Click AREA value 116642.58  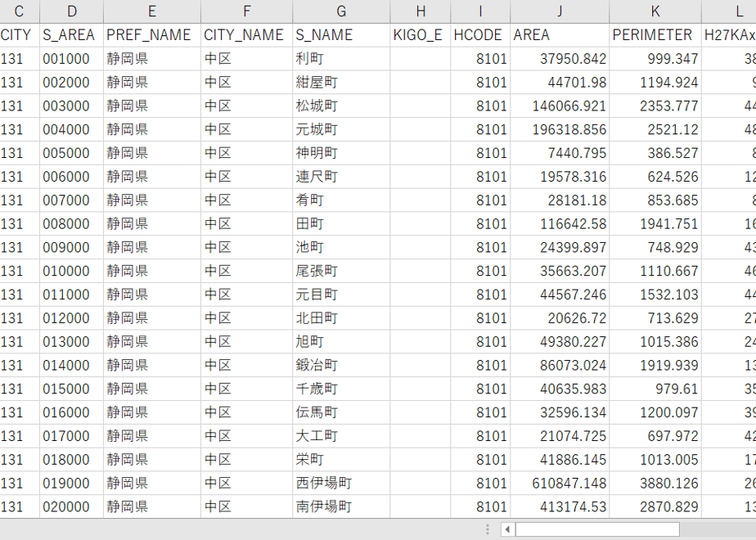[560, 223]
